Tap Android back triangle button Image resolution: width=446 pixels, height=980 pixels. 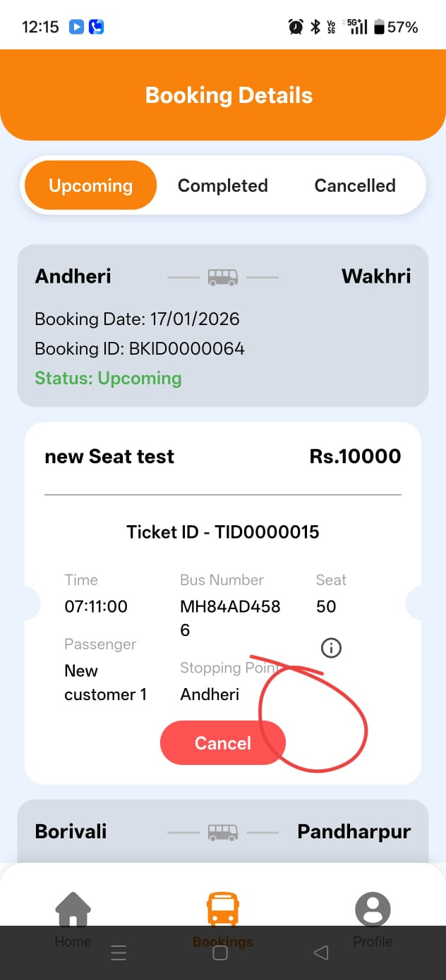click(321, 953)
